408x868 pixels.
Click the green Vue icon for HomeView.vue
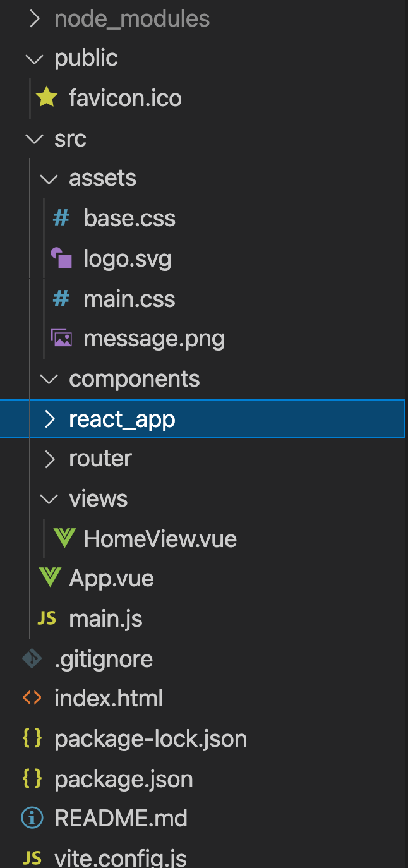64,539
